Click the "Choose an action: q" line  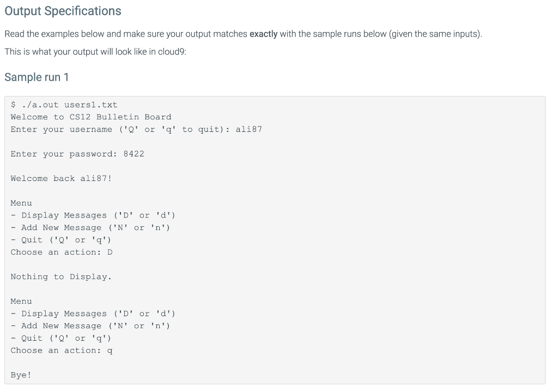tap(62, 350)
